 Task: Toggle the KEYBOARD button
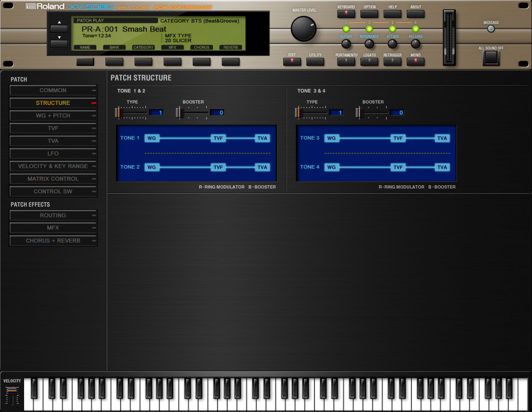tap(346, 14)
